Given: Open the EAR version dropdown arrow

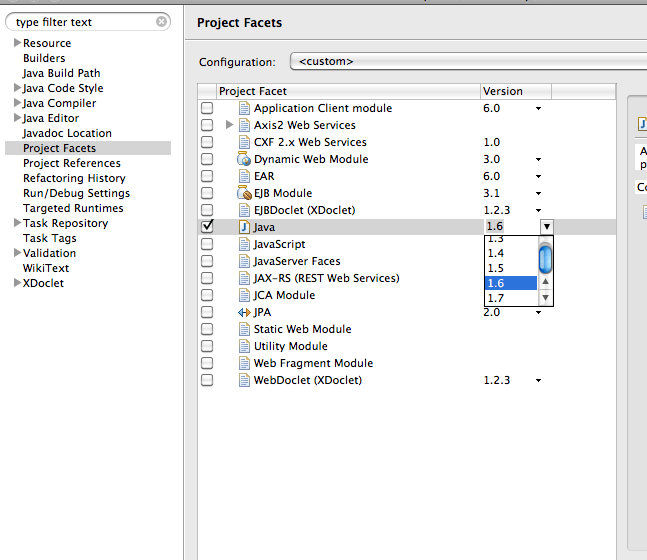Looking at the screenshot, I should point(538,177).
